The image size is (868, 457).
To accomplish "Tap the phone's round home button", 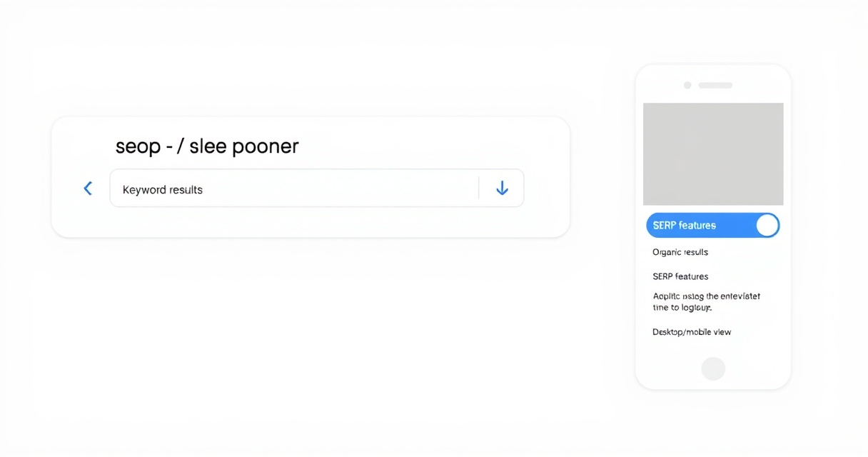I will click(x=713, y=368).
